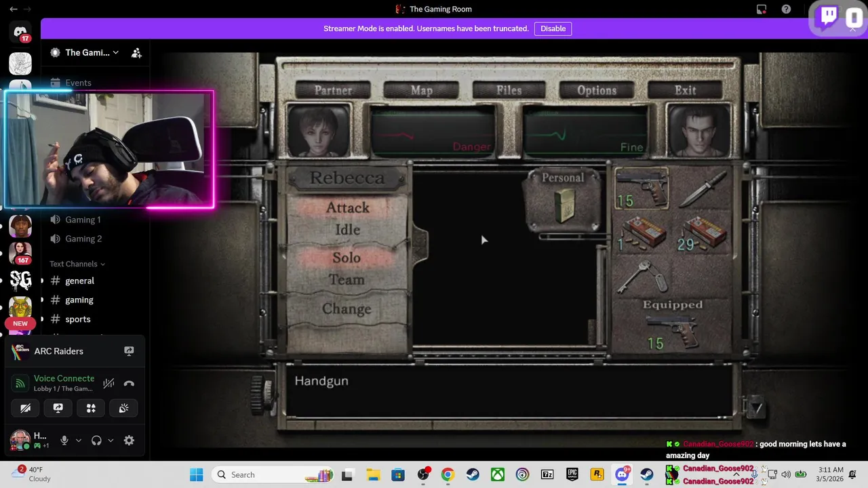Select Exit in game menu
Viewport: 868px width, 488px height.
685,90
